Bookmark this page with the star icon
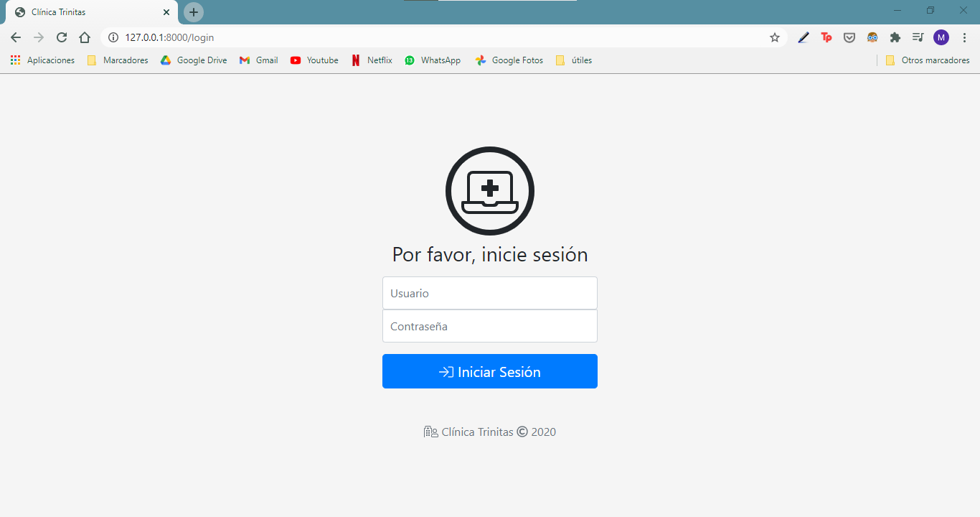Viewport: 980px width, 517px height. [775, 37]
